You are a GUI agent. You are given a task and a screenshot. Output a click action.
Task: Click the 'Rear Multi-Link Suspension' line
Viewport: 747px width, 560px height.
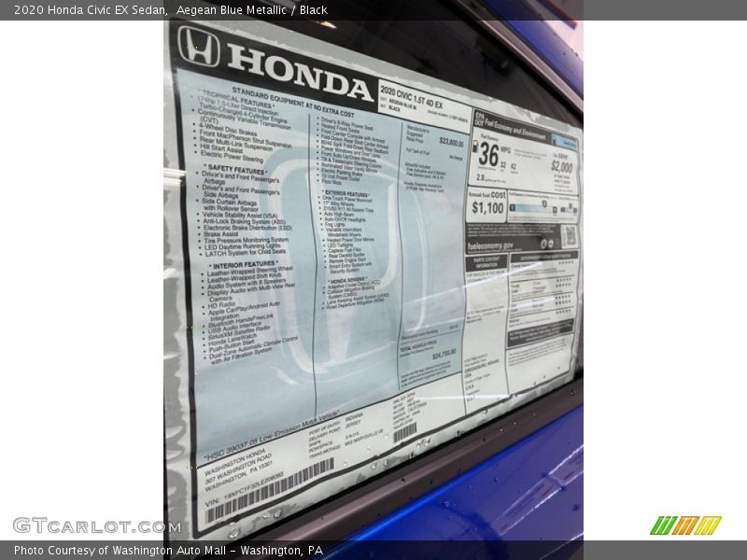pos(235,144)
